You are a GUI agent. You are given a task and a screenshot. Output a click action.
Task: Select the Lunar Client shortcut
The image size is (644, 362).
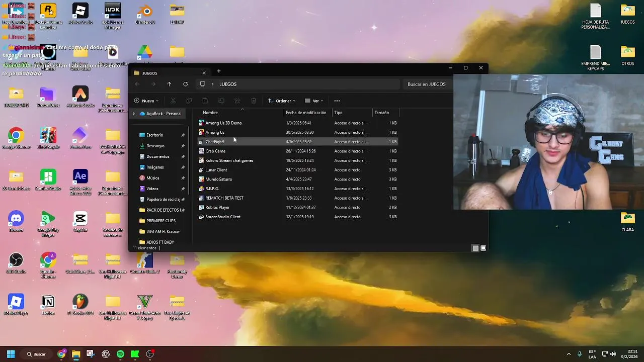click(298, 170)
